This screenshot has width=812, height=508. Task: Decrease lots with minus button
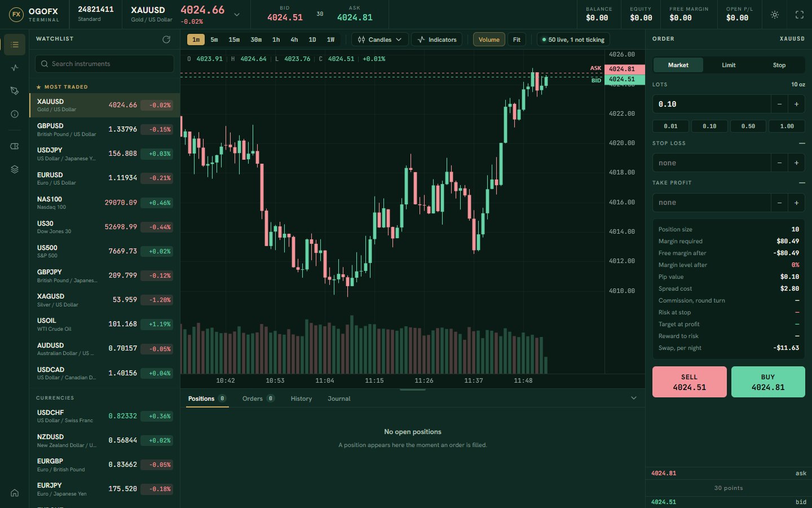coord(779,104)
